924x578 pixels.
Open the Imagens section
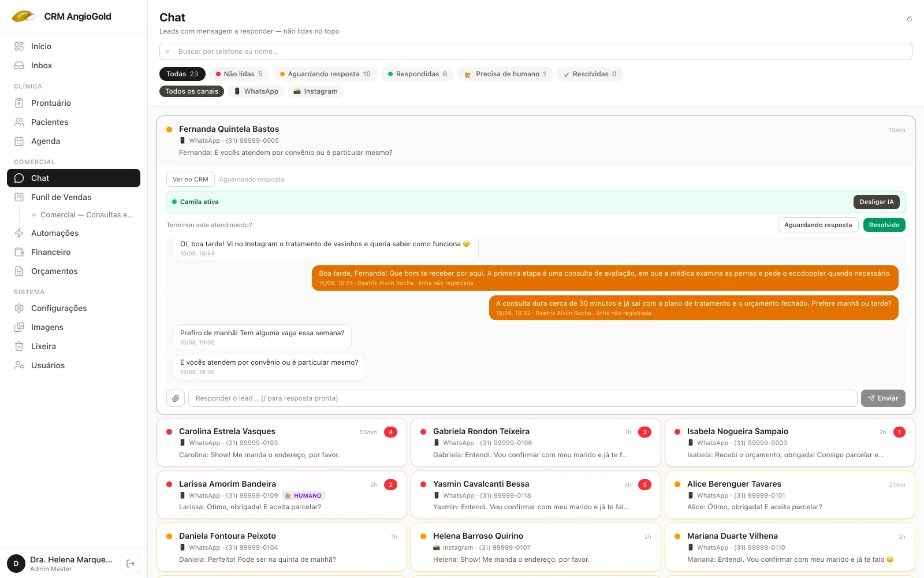click(73, 327)
